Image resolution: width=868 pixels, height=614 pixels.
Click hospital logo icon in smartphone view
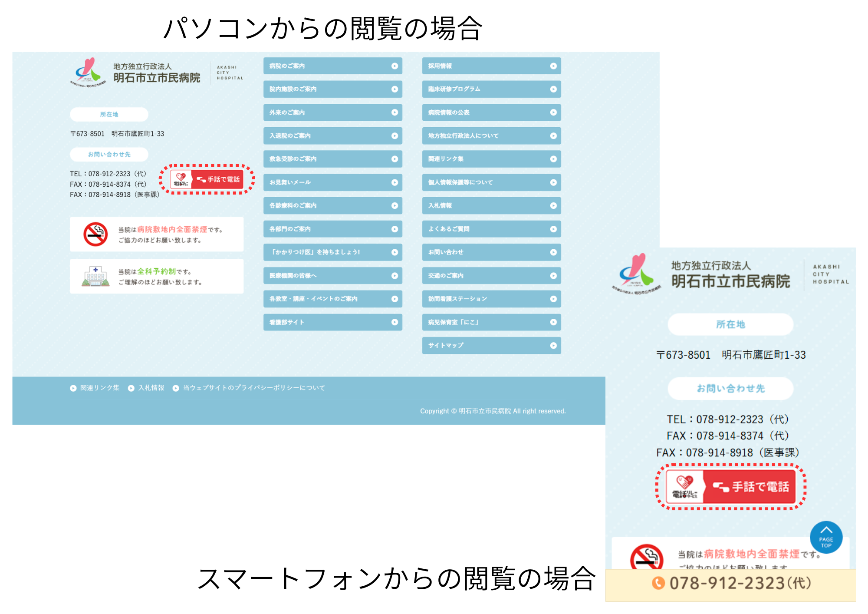(x=636, y=274)
